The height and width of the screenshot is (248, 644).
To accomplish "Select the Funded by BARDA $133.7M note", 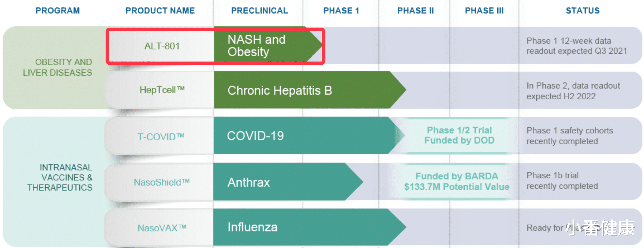I will (456, 182).
